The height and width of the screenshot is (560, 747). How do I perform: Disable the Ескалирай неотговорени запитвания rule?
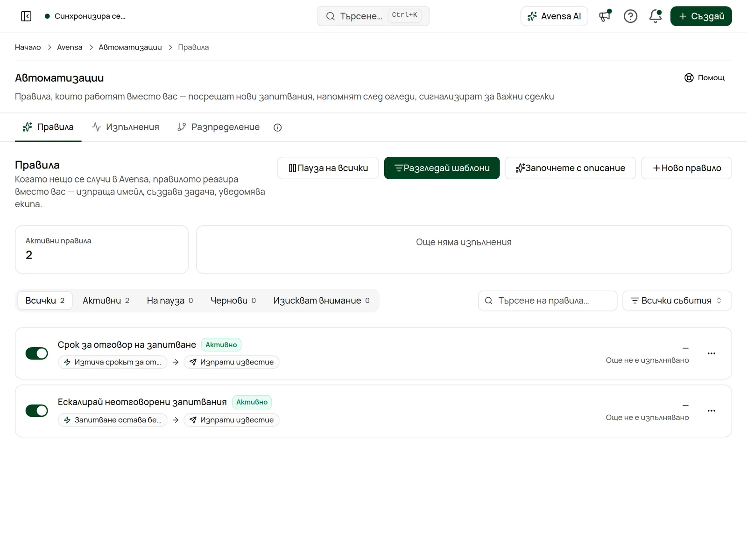point(37,411)
